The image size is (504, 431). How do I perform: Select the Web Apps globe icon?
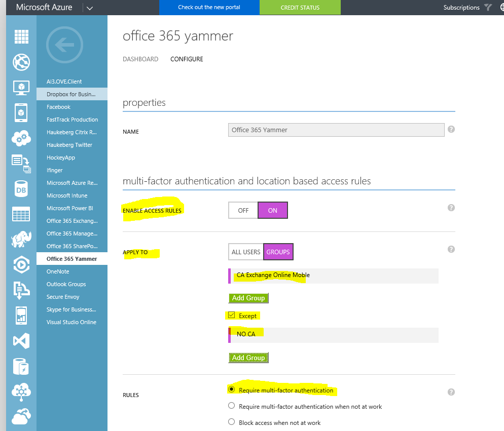coord(21,62)
